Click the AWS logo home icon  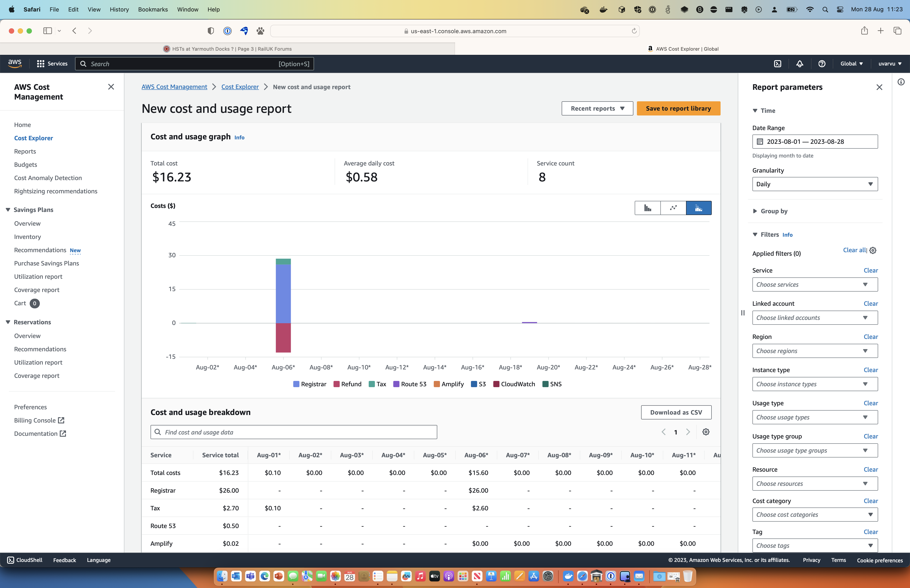click(x=15, y=64)
